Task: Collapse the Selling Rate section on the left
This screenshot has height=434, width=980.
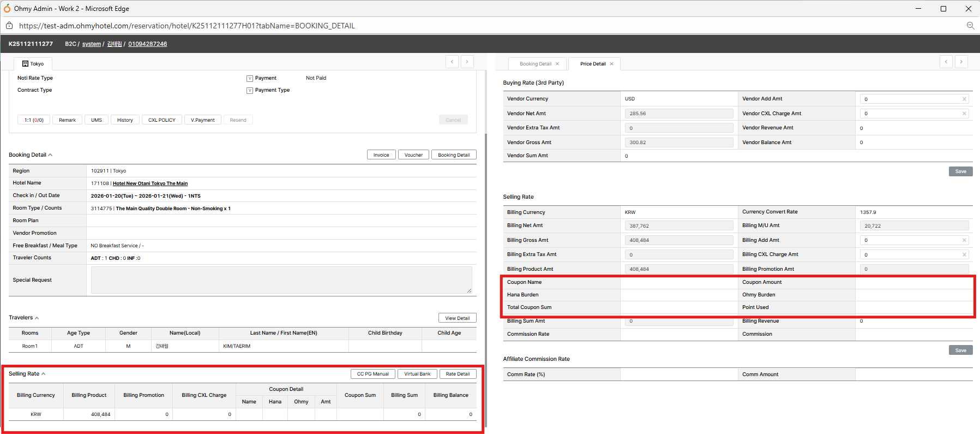Action: 43,374
